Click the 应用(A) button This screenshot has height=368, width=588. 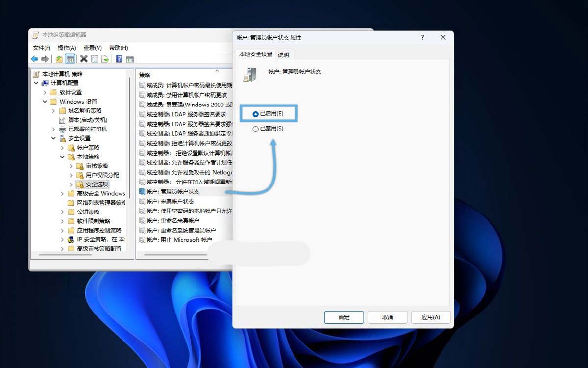coord(431,317)
